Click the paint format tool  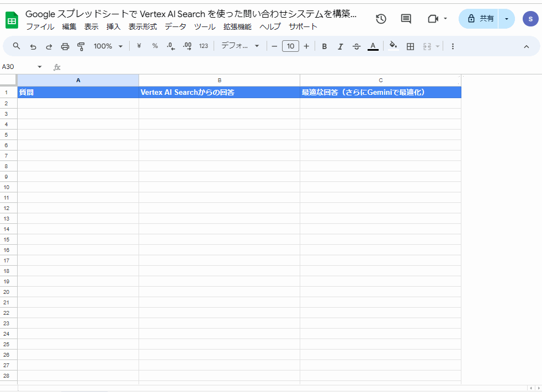[81, 46]
